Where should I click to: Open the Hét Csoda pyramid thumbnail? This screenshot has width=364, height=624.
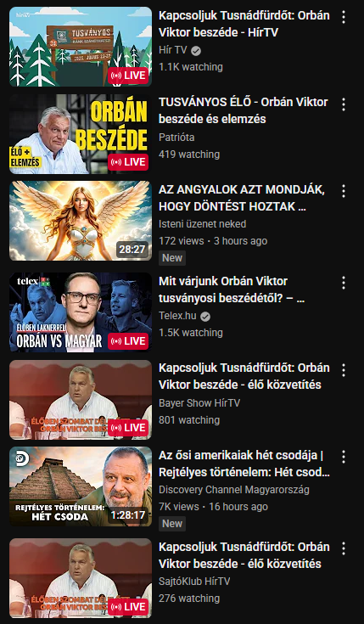coord(81,486)
